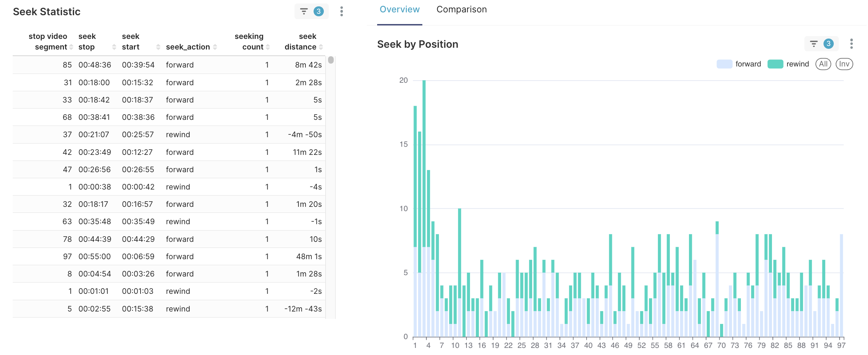The image size is (868, 355).
Task: Click the seek distance cell 11m 22s
Action: click(x=307, y=152)
